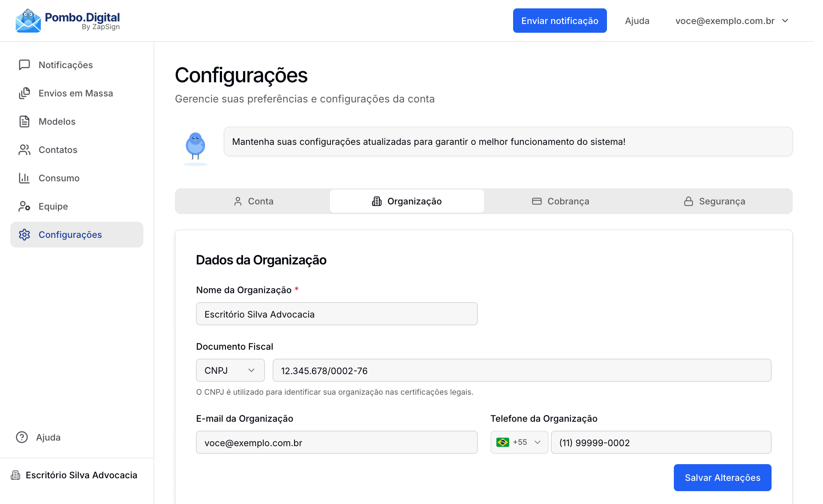Open Contatos in the sidebar
The width and height of the screenshot is (823, 504).
click(77, 150)
